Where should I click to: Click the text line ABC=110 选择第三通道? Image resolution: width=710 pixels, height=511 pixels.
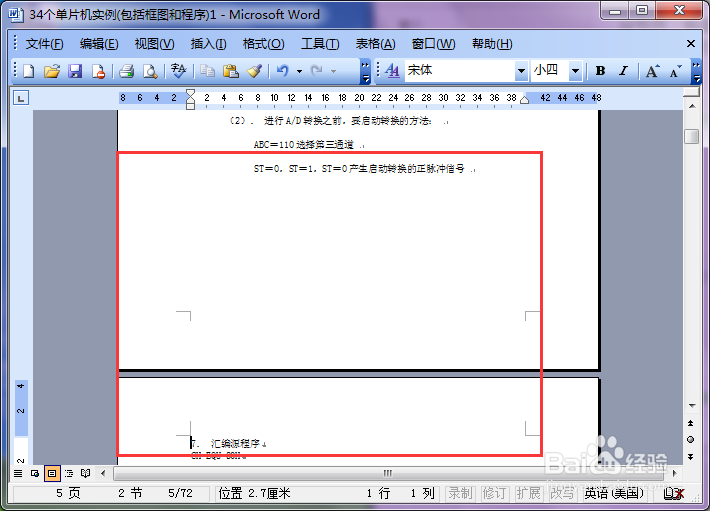click(x=304, y=145)
